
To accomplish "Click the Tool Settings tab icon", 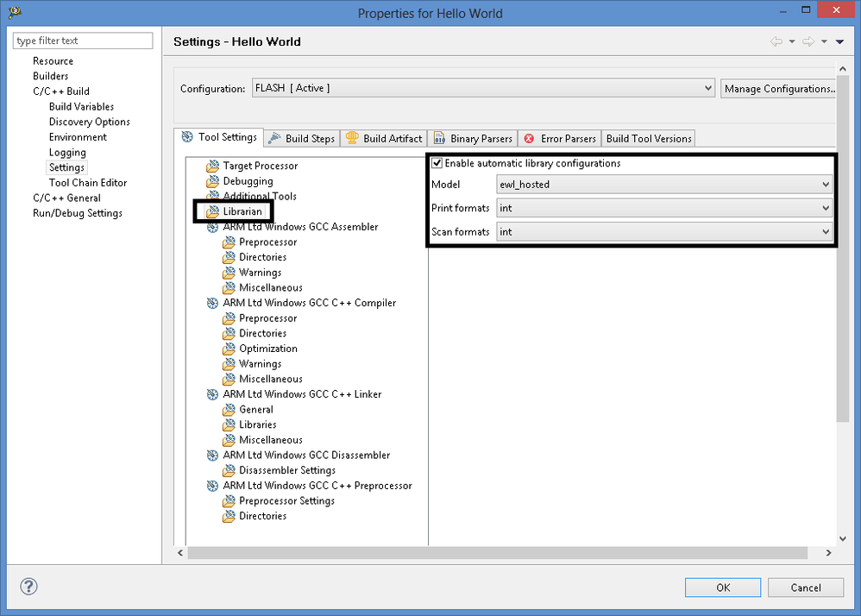I will (187, 136).
